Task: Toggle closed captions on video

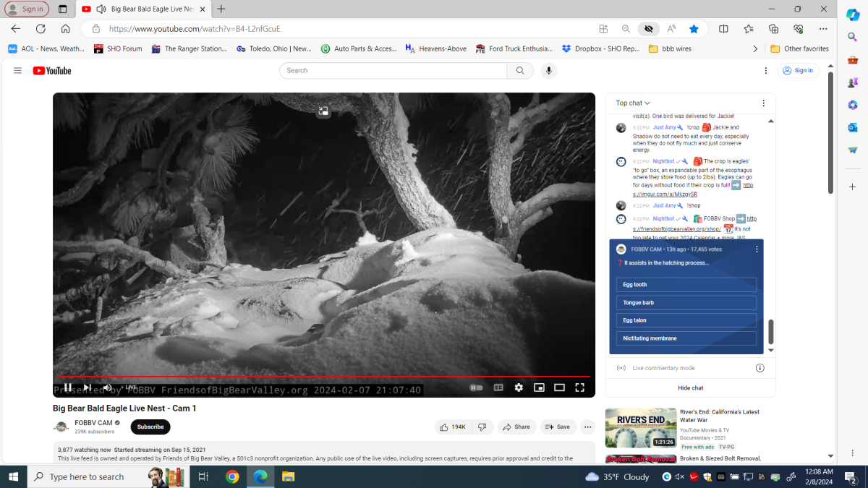Action: click(498, 388)
